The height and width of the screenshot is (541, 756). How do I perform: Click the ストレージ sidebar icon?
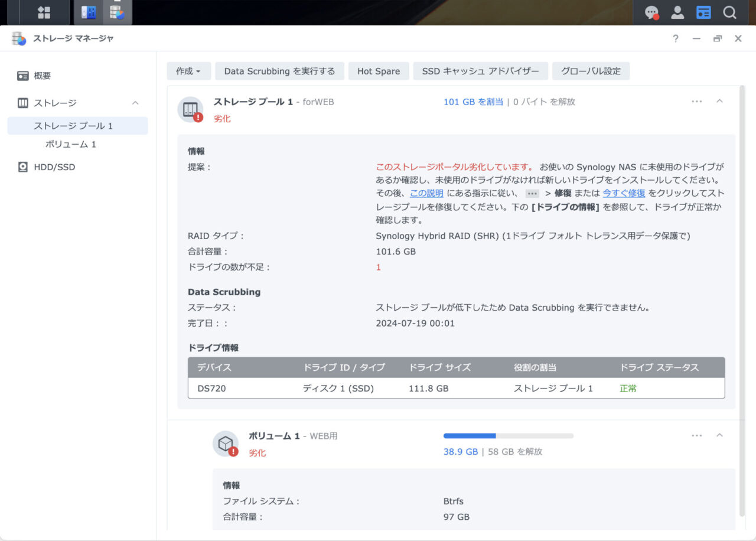click(x=23, y=103)
